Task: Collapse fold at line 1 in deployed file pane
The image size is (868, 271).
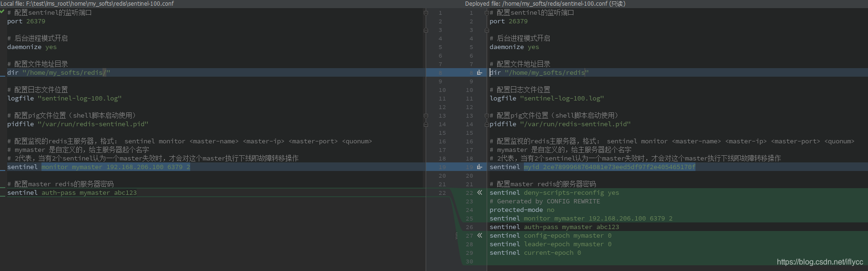Action: point(487,13)
